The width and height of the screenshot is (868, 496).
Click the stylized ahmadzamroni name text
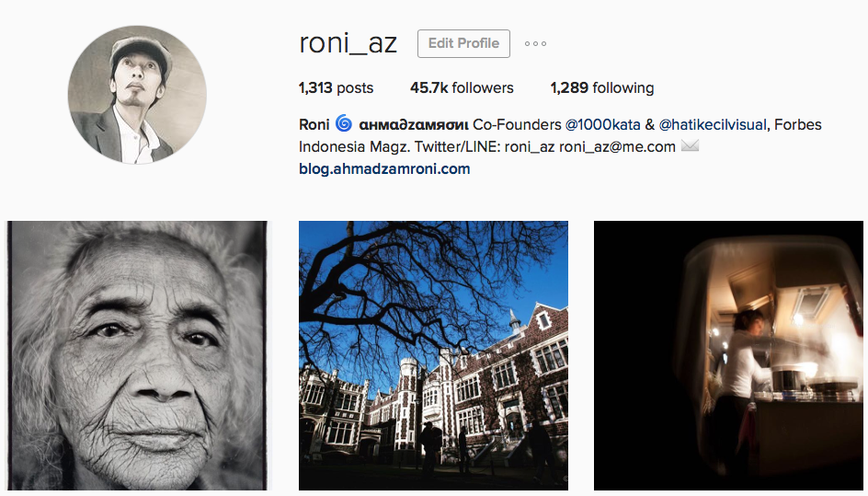[x=414, y=125]
